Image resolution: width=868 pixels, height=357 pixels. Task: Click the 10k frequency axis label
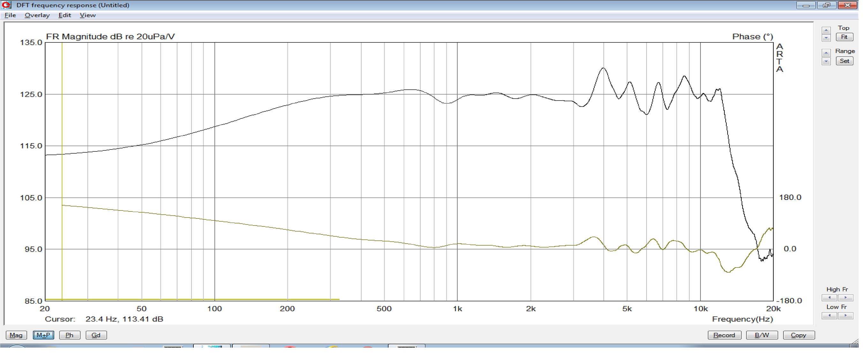tap(700, 309)
